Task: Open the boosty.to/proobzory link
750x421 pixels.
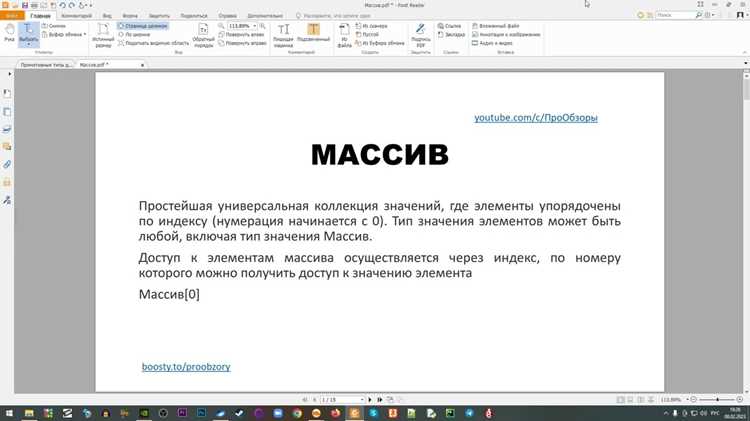Action: click(x=186, y=367)
